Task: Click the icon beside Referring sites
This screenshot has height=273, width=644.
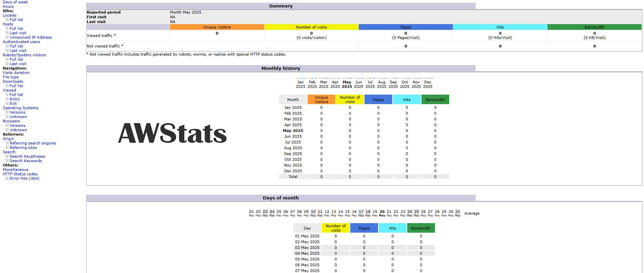Action: (7, 148)
